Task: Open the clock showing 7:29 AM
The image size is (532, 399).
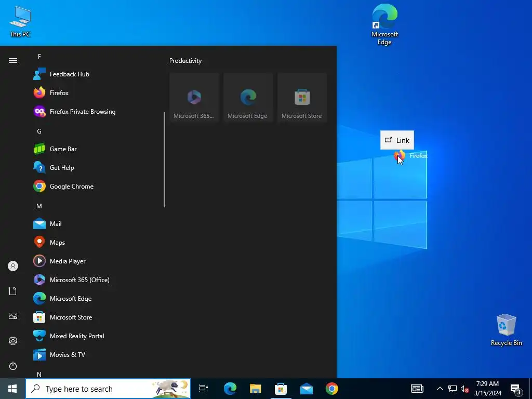Action: tap(487, 389)
